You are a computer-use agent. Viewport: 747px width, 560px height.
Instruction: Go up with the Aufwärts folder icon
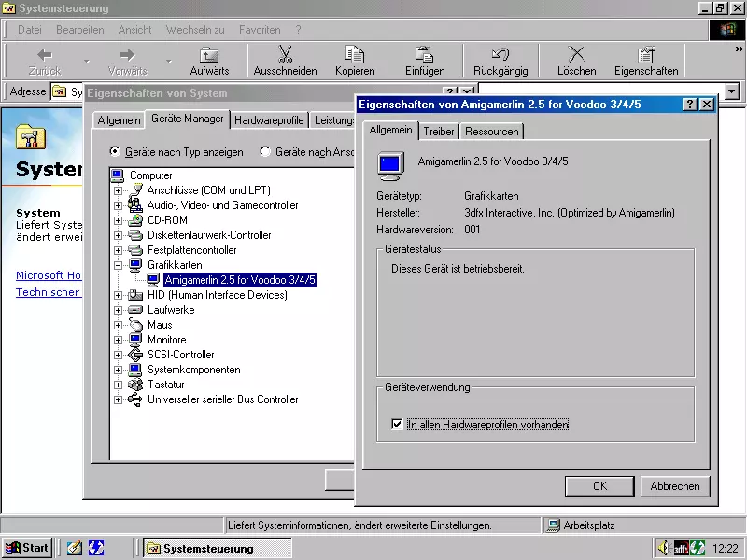(209, 55)
